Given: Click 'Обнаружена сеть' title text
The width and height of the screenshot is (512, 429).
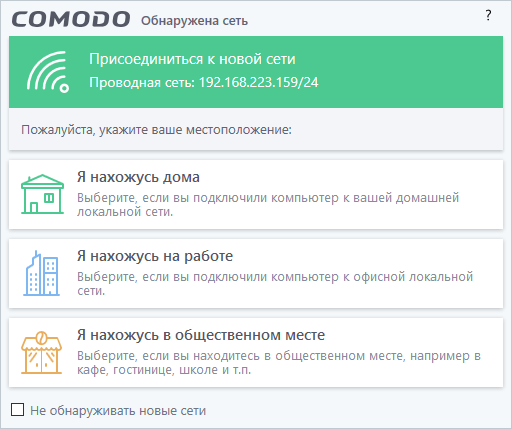Looking at the screenshot, I should pyautogui.click(x=194, y=21).
